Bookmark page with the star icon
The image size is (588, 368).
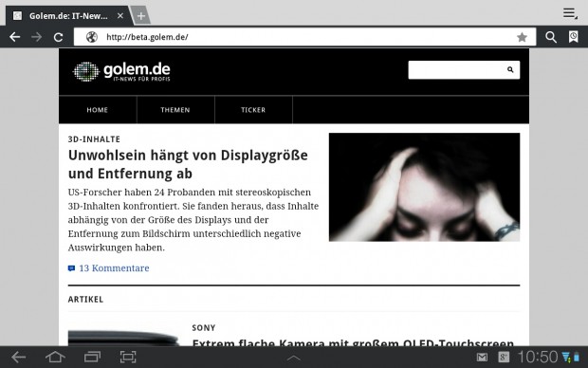click(x=522, y=37)
